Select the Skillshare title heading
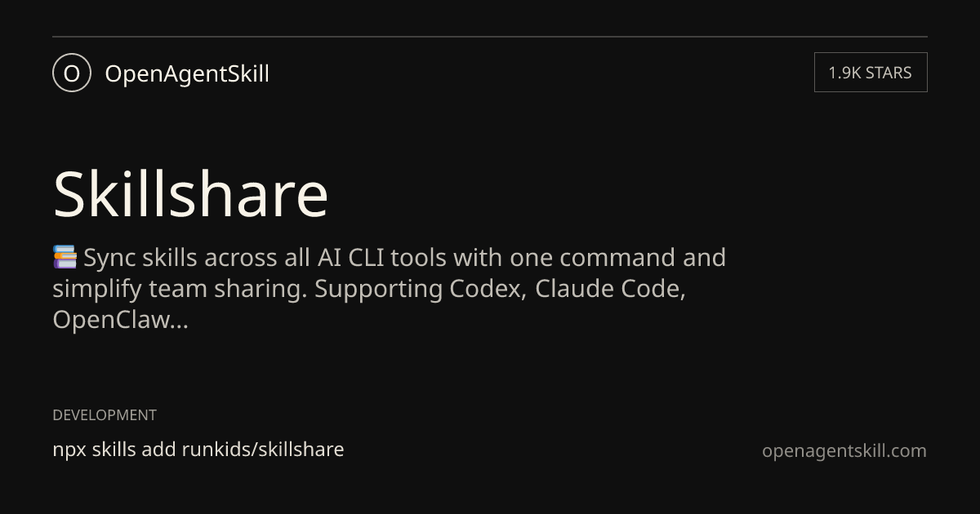 pyautogui.click(x=190, y=194)
